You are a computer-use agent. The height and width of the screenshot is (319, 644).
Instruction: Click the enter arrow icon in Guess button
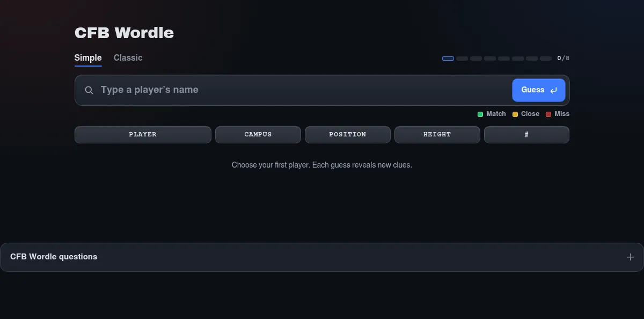554,90
